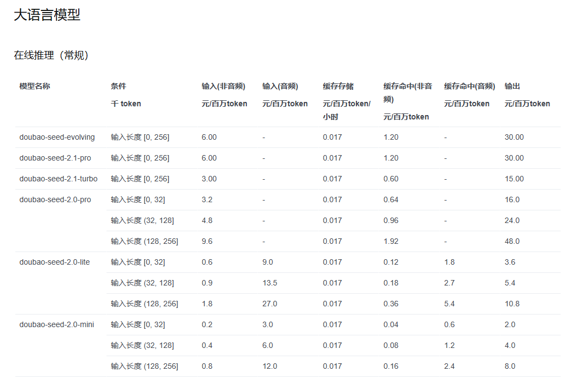Select the doubao-seed-evolving model name
This screenshot has width=588, height=377.
57,137
